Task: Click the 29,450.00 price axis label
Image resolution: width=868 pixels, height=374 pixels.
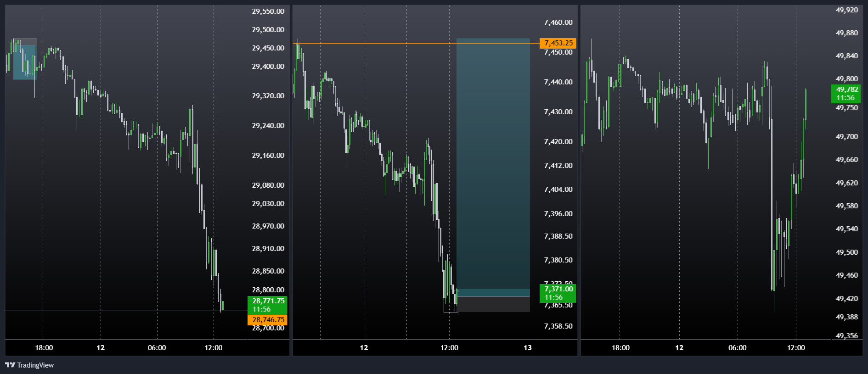Action: point(268,48)
